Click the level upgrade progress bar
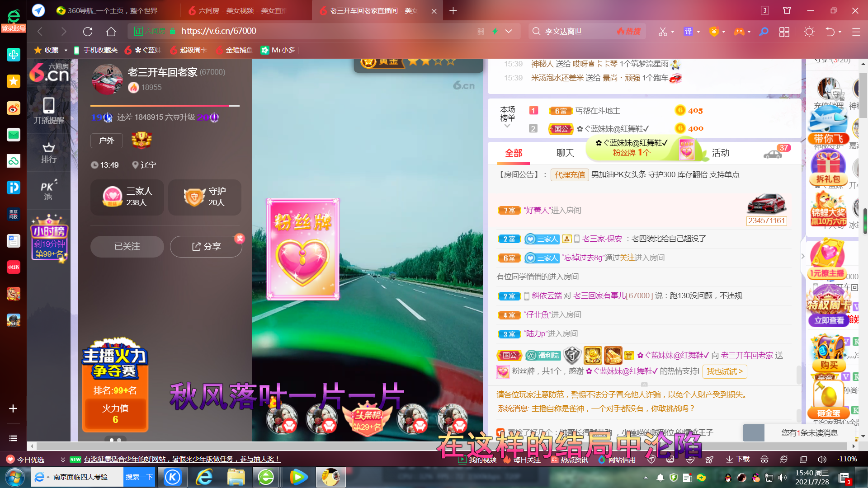 [x=165, y=106]
